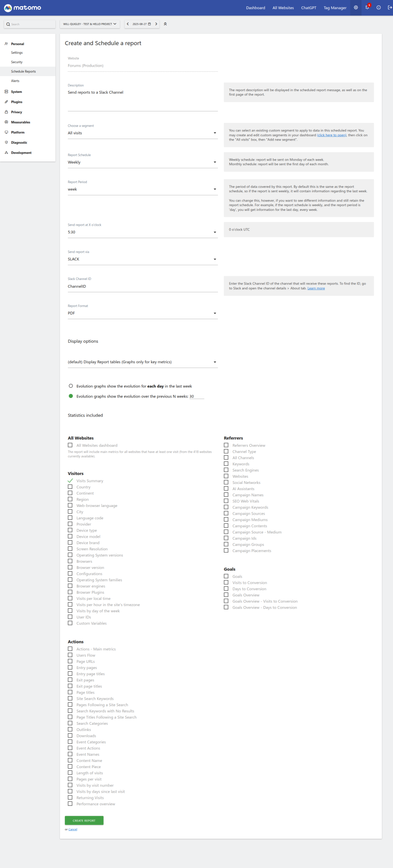Open the website selector dropdown
The image size is (393, 868).
click(x=89, y=24)
